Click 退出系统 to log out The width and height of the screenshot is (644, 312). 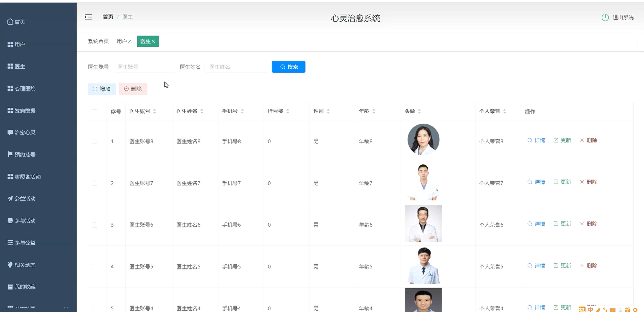pyautogui.click(x=623, y=18)
